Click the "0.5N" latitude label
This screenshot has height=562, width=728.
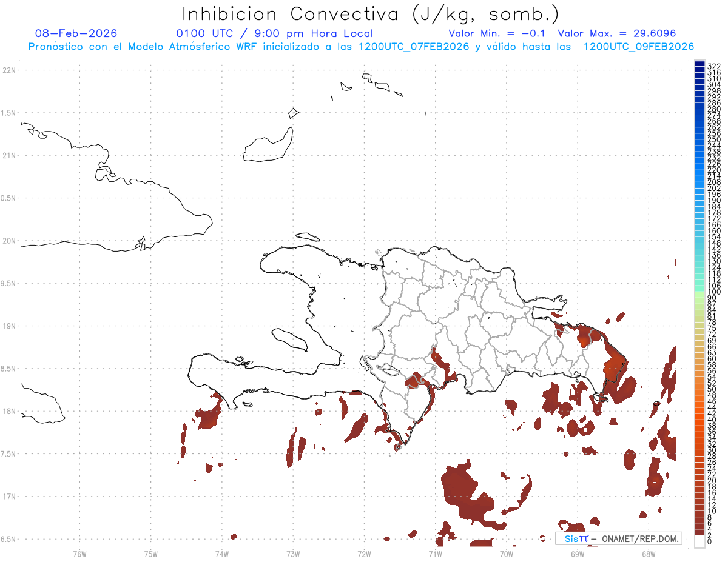click(x=8, y=198)
